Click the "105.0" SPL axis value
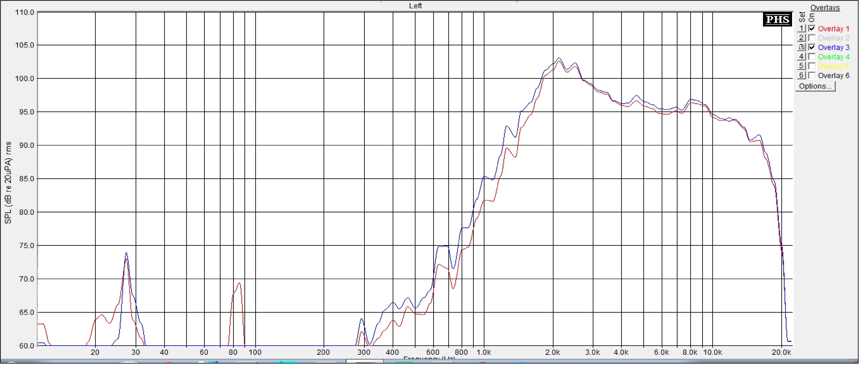This screenshot has width=868, height=373. click(x=24, y=45)
